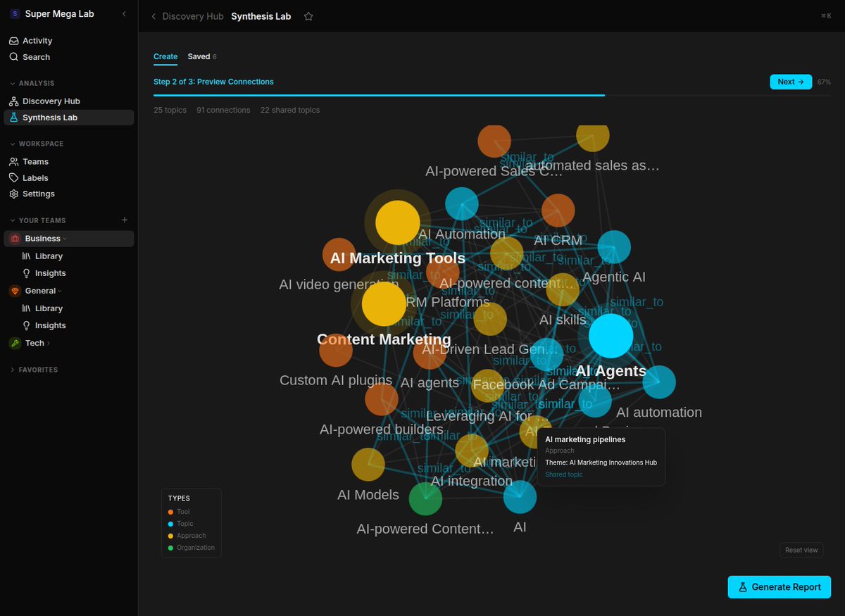Click the Next button
Viewport: 845px width, 616px height.
pos(791,82)
